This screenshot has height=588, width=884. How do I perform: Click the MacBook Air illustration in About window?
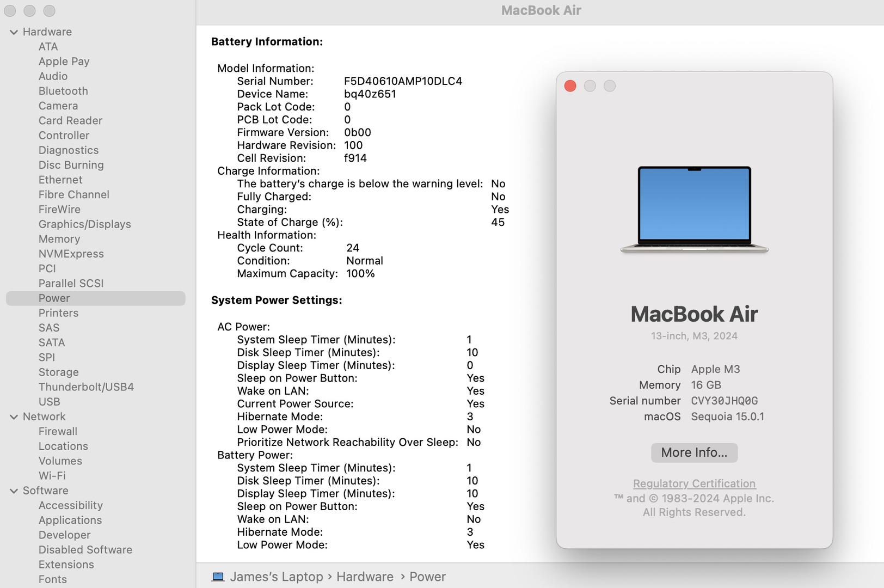point(694,210)
